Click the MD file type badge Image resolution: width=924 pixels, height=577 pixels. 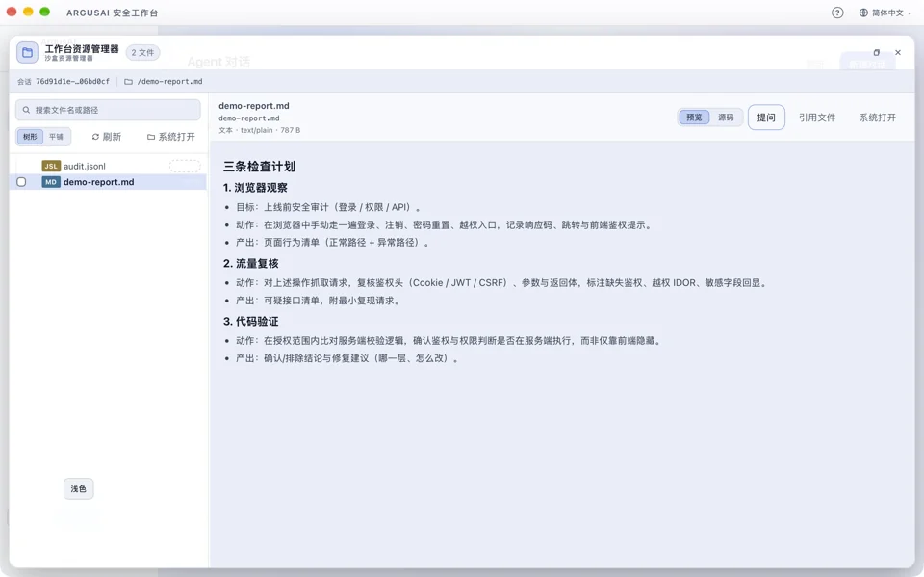point(51,182)
